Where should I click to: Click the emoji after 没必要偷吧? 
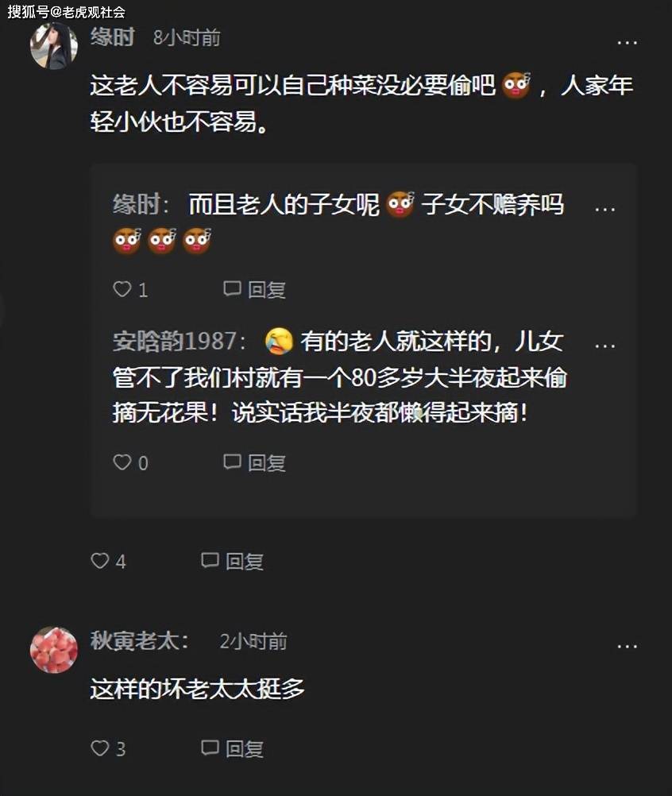tap(516, 85)
